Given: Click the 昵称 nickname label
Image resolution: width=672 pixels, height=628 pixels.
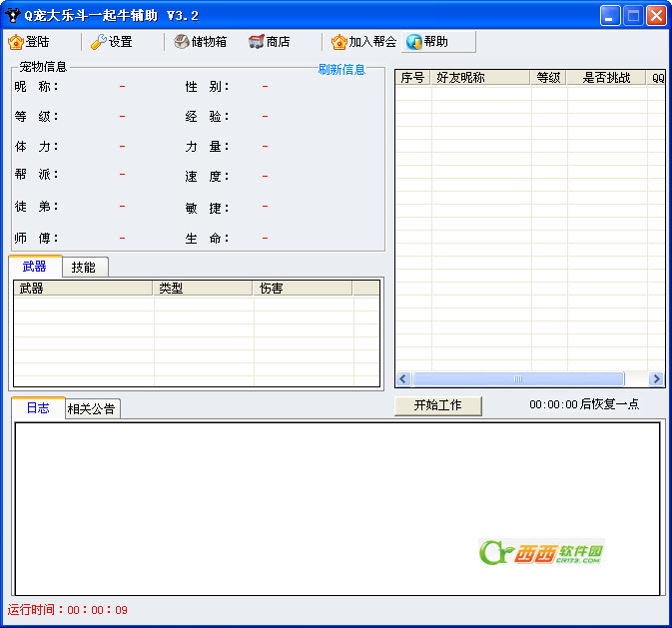Looking at the screenshot, I should tap(36, 87).
